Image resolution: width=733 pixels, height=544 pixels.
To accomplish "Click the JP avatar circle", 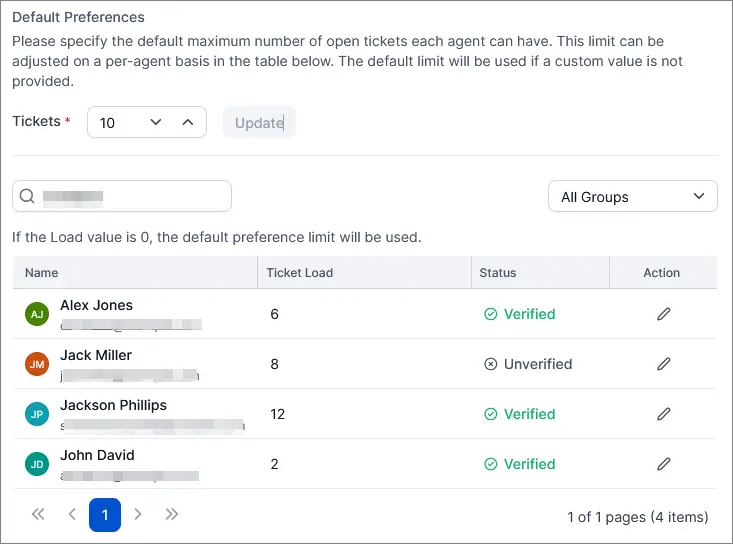I will 37,414.
